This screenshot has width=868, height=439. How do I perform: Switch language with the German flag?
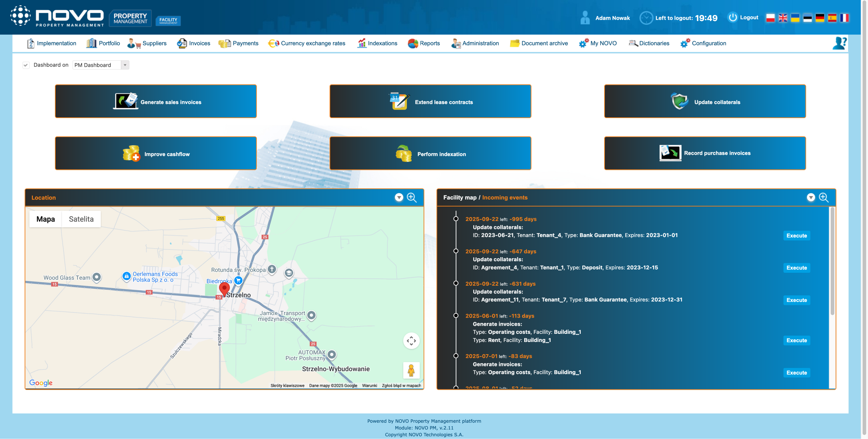point(820,18)
